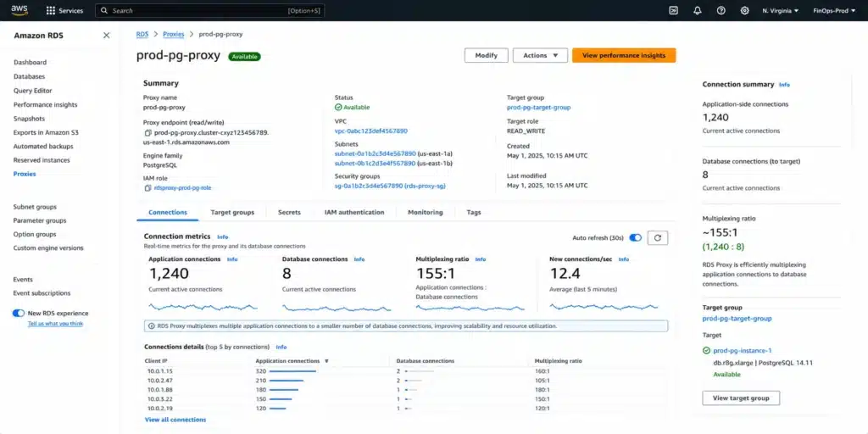Image resolution: width=868 pixels, height=434 pixels.
Task: Click the Modify button
Action: point(487,55)
